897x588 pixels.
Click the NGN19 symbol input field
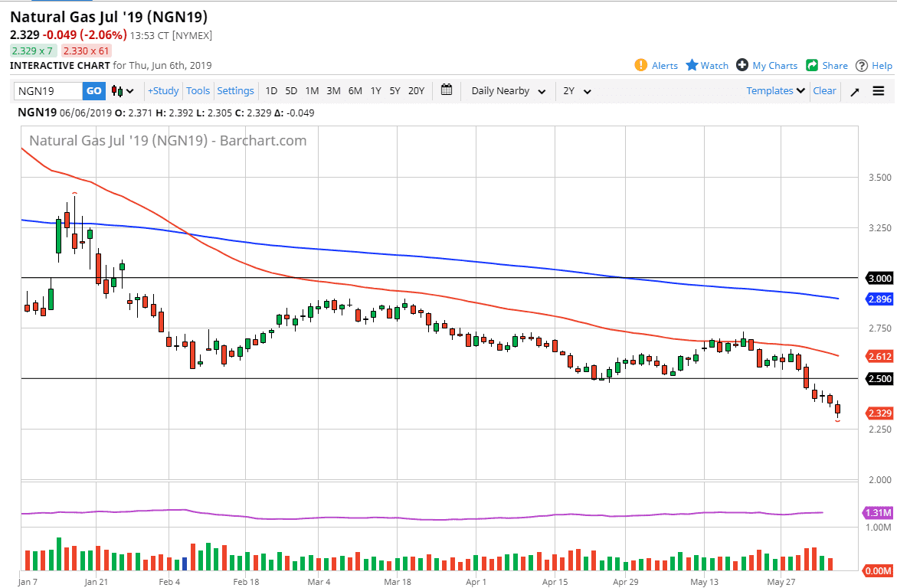coord(48,91)
